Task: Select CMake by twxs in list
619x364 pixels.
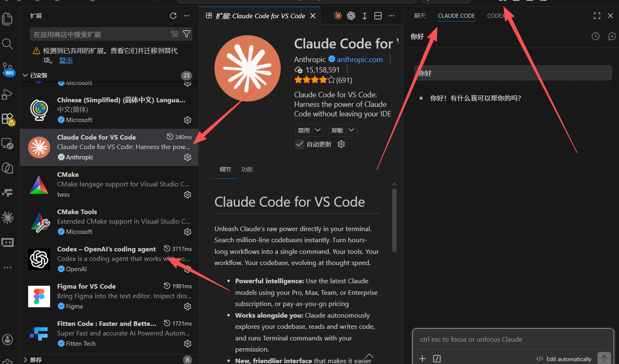Action: coord(109,185)
